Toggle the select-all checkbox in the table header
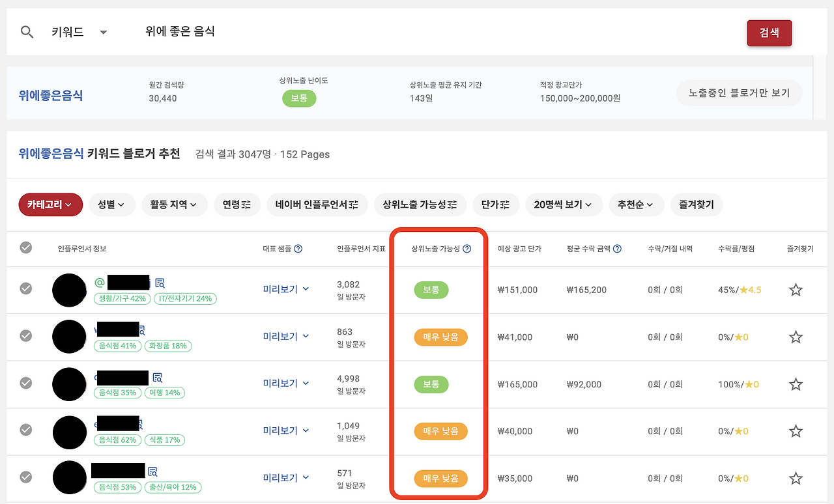This screenshot has height=504, width=834. [25, 247]
